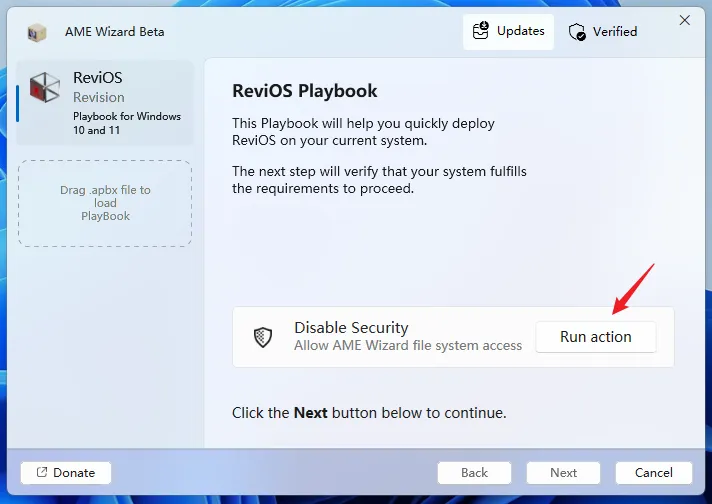Click 'Click the Next button below' instruction
Viewport: 712px width, 504px height.
coord(369,413)
